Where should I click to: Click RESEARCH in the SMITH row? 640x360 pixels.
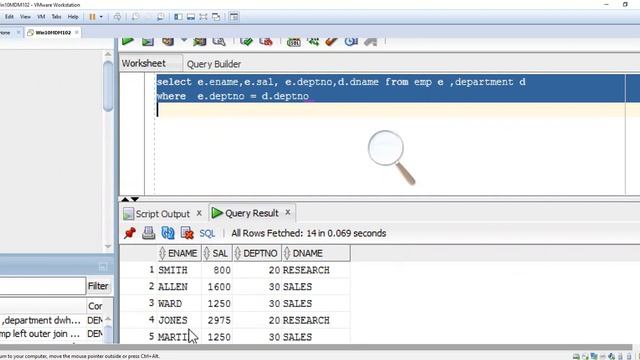306,270
